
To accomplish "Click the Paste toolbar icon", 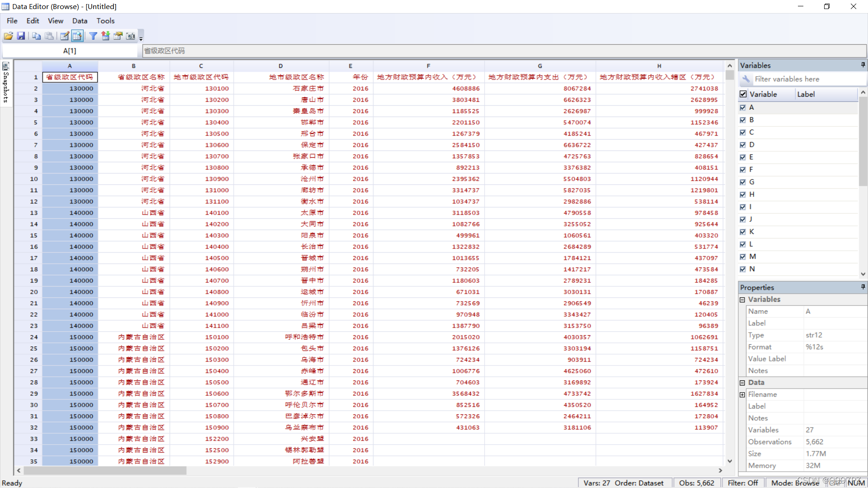I will (x=49, y=36).
